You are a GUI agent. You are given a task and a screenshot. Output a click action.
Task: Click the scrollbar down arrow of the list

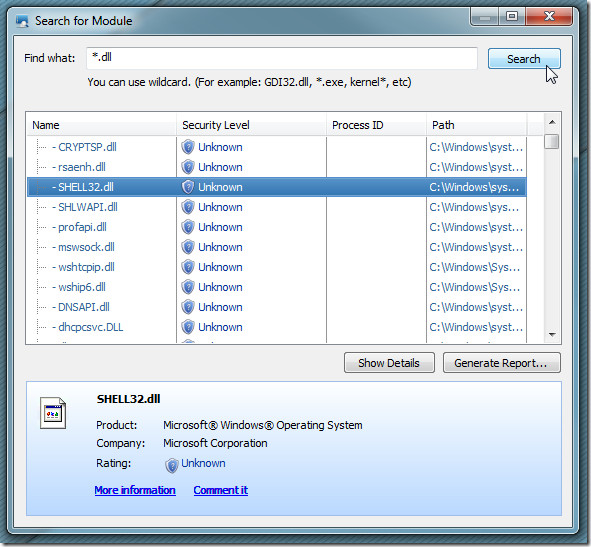pos(552,334)
